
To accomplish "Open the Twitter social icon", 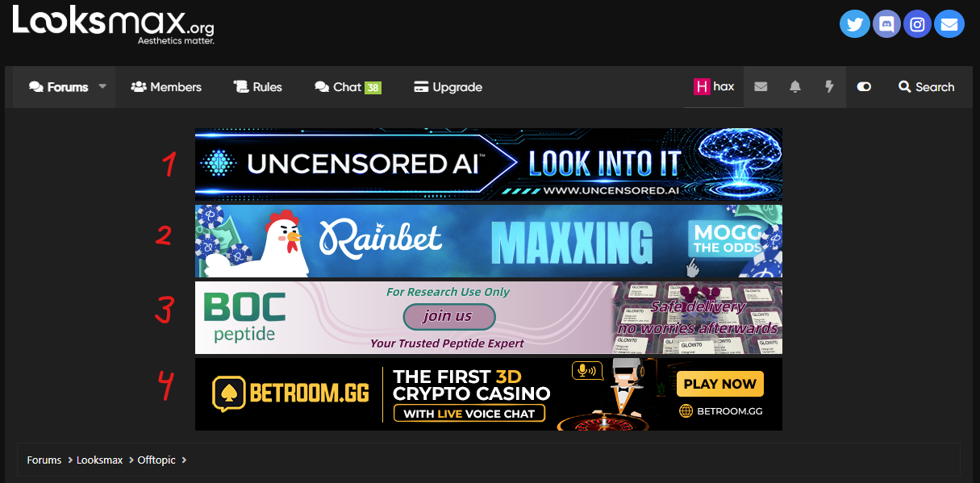I will click(855, 24).
